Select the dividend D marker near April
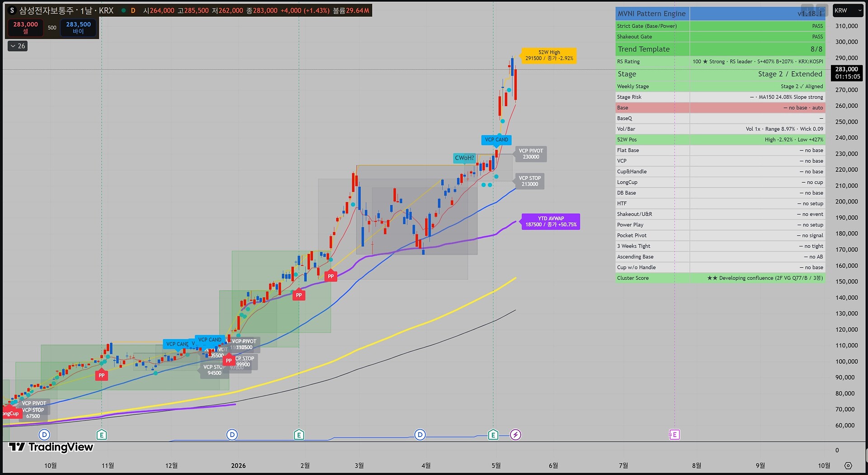The height and width of the screenshot is (475, 868). click(420, 435)
